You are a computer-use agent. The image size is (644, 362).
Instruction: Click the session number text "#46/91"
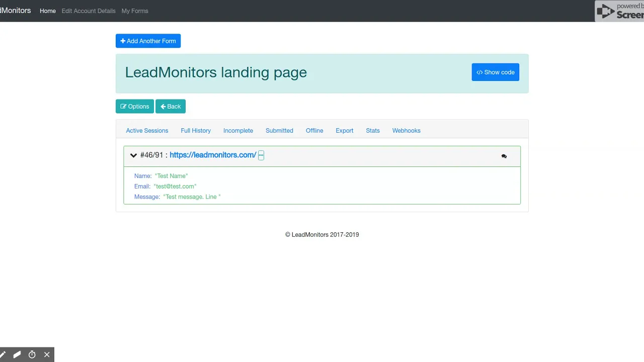coord(151,155)
